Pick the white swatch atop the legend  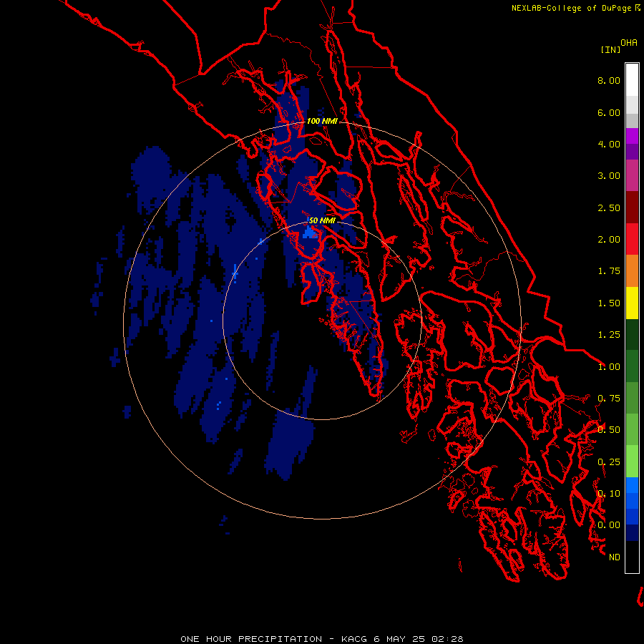632,79
